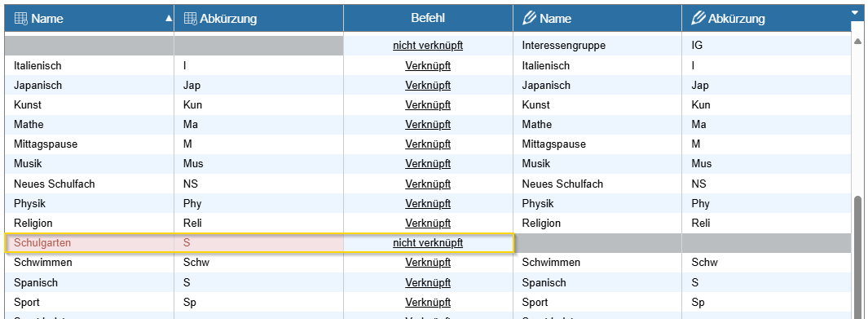Select the Schulgarten name cell
This screenshot has width=868, height=319.
coord(90,242)
